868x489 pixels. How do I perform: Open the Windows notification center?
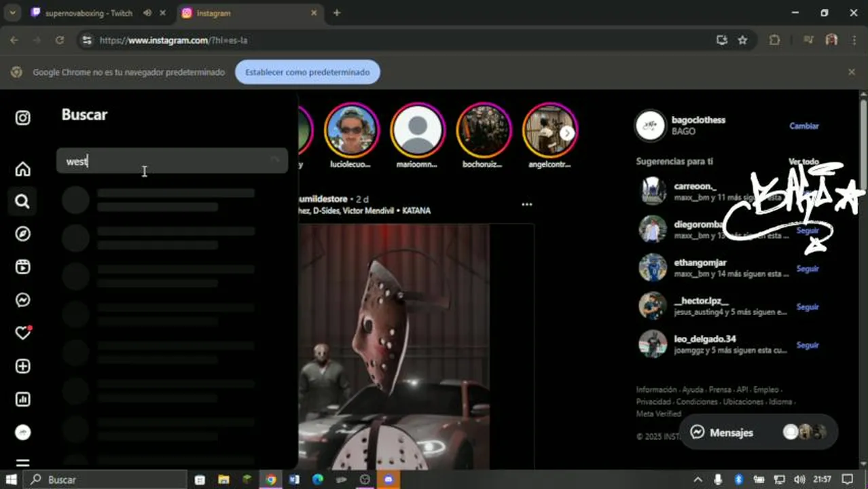(x=847, y=479)
